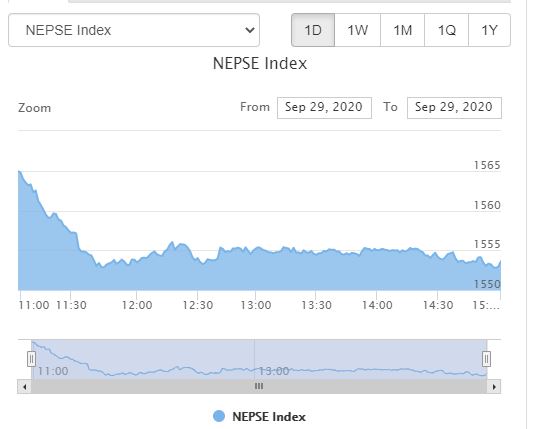Click the From date field
Screen dimensions: 549x429
(324, 108)
